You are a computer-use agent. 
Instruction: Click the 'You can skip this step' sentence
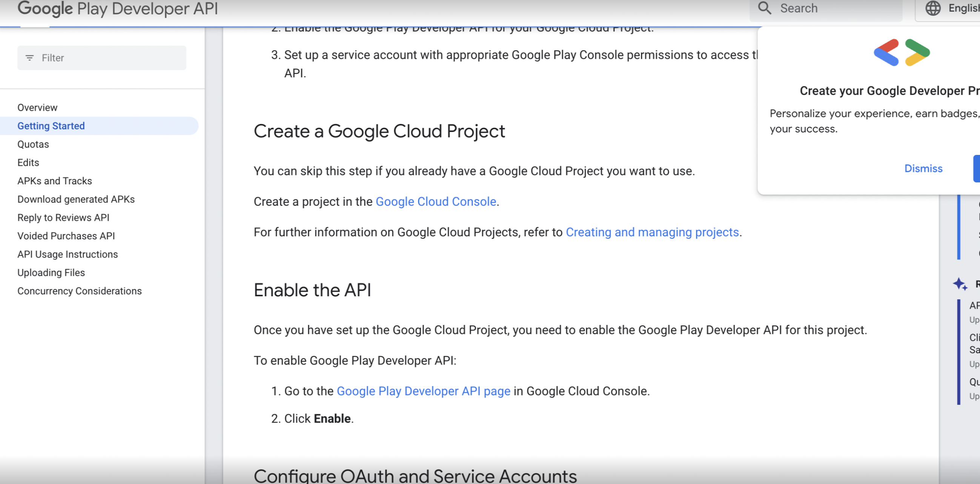pos(474,171)
